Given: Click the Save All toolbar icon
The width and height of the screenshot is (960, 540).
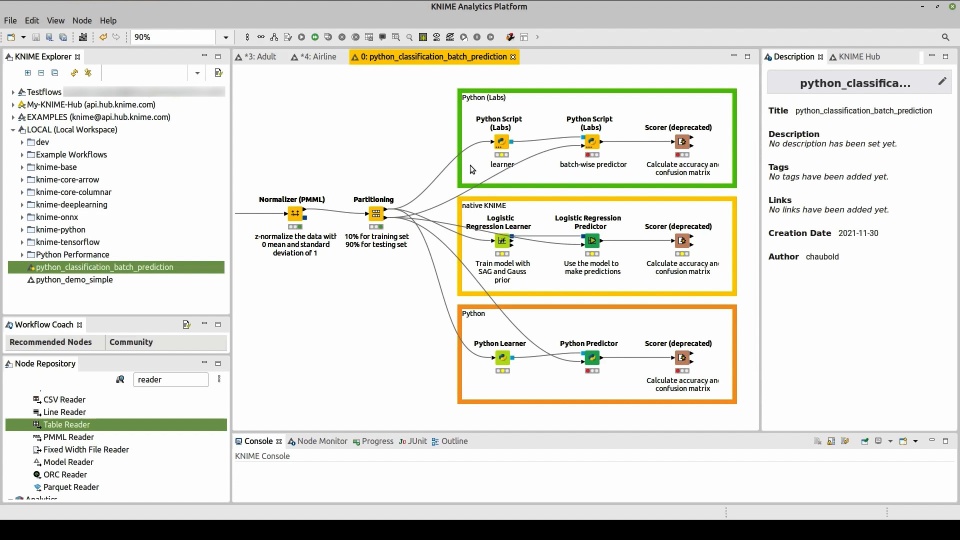Looking at the screenshot, I should 63,37.
